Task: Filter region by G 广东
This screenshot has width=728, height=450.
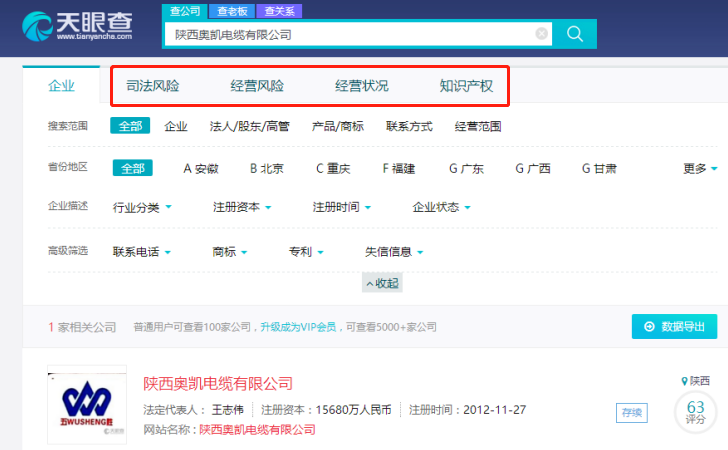Action: coord(466,169)
